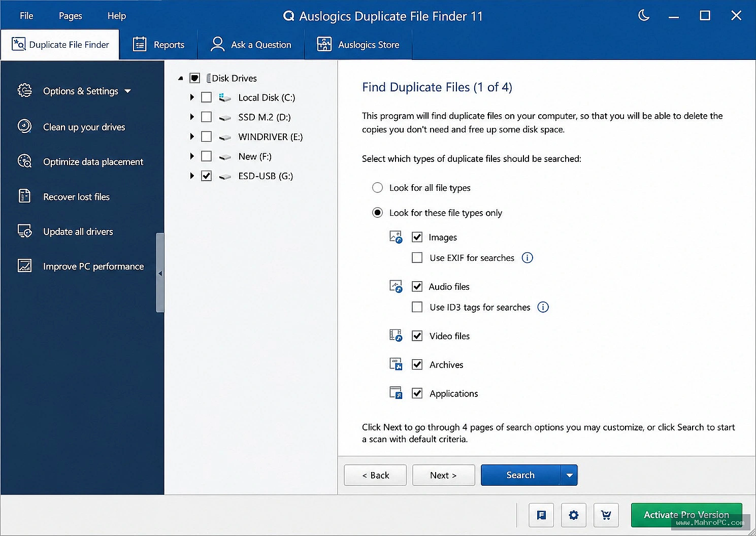Screen dimensions: 756x536
Task: Select Look for these file types only
Action: coord(377,212)
